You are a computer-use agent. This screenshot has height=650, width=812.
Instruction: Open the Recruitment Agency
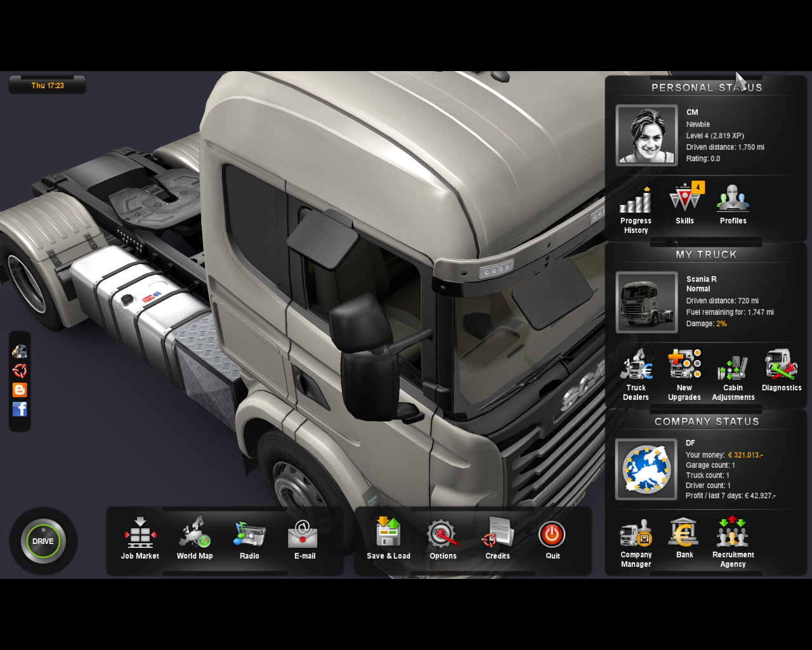pos(733,543)
